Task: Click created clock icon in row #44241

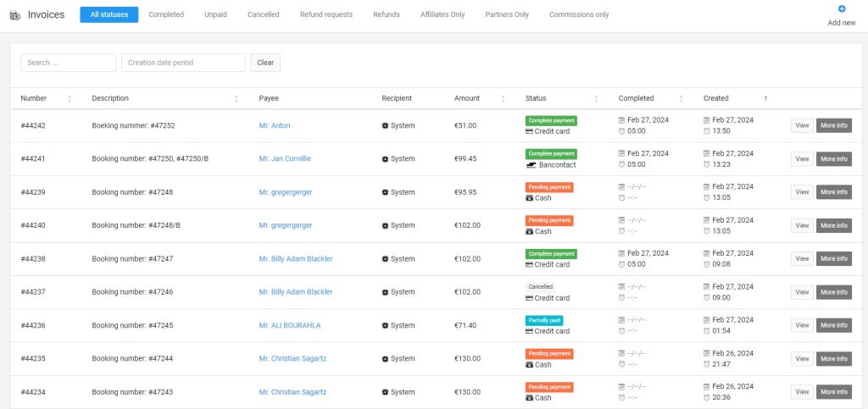Action: click(x=706, y=165)
